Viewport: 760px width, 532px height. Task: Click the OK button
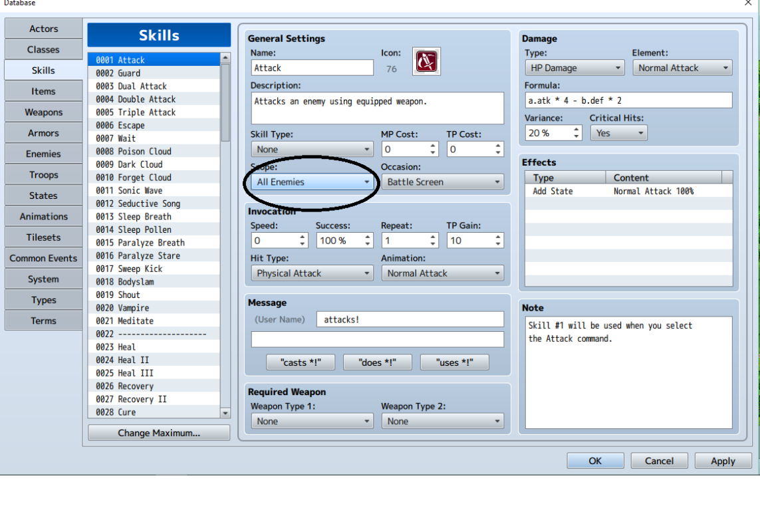click(595, 461)
